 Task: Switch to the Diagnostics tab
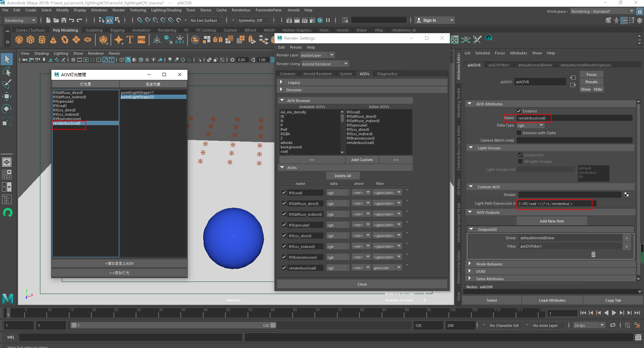[387, 74]
